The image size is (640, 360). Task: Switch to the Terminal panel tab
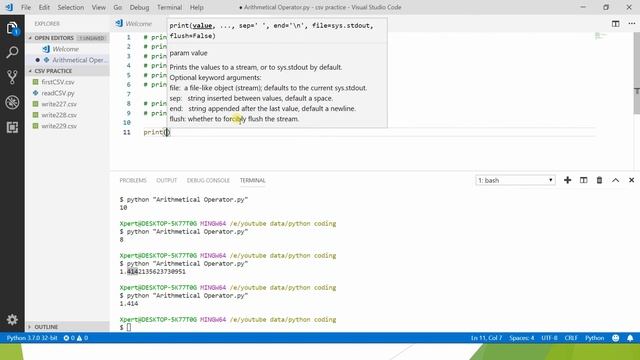coord(252,180)
